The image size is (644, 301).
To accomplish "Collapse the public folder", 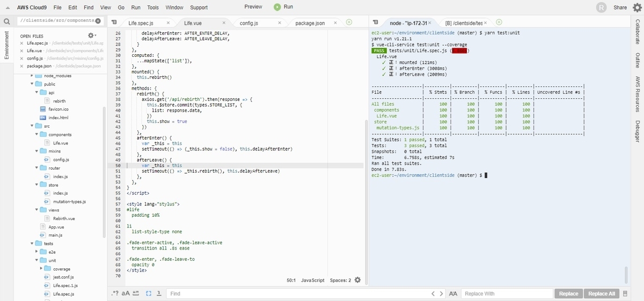I will point(32,84).
